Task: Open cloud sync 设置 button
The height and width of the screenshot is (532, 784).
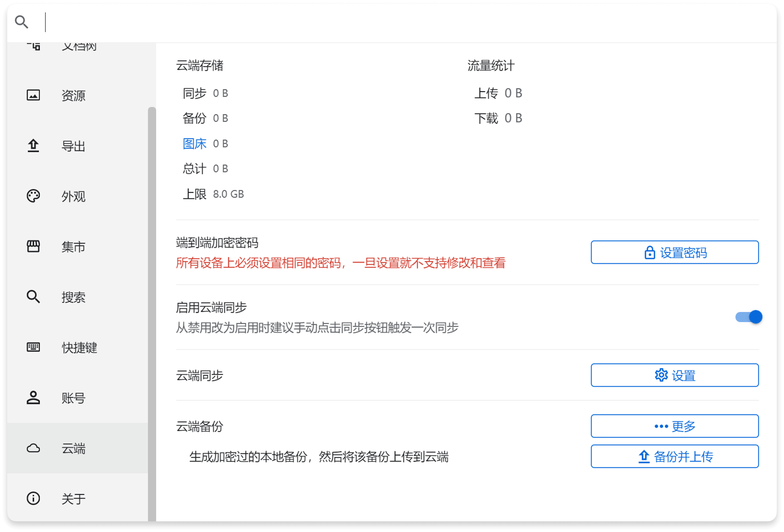Action: pyautogui.click(x=674, y=375)
